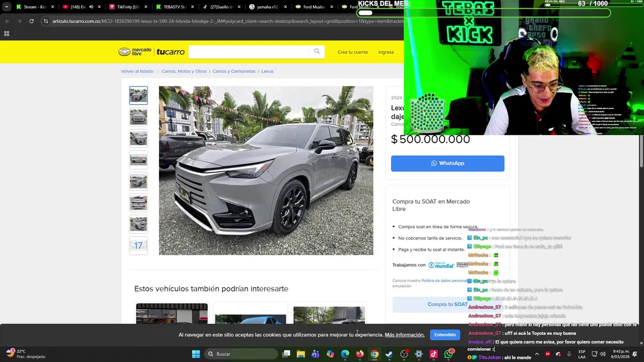Select the fourth Lexus photo thumbnail
The image size is (644, 362).
tap(138, 160)
